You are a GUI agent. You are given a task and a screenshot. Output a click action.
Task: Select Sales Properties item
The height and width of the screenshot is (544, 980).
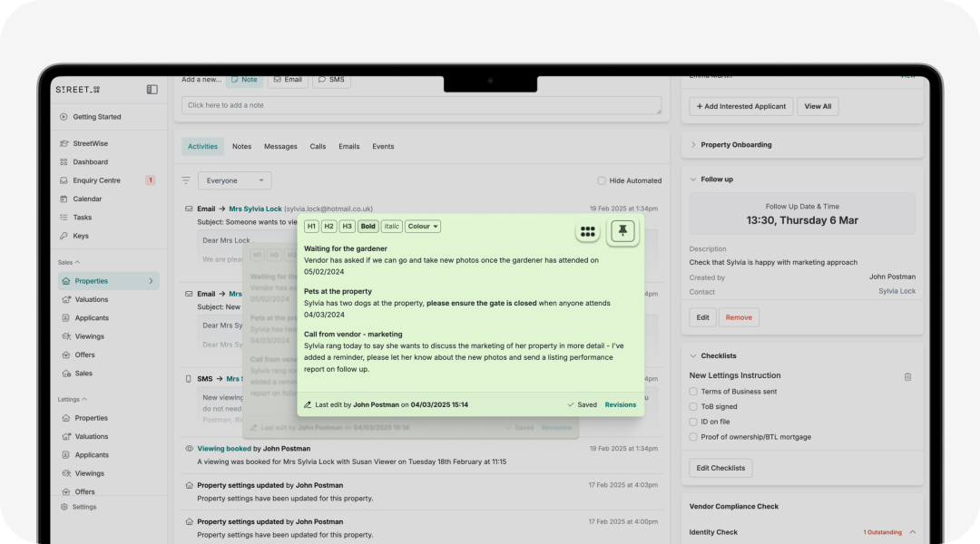(x=108, y=281)
